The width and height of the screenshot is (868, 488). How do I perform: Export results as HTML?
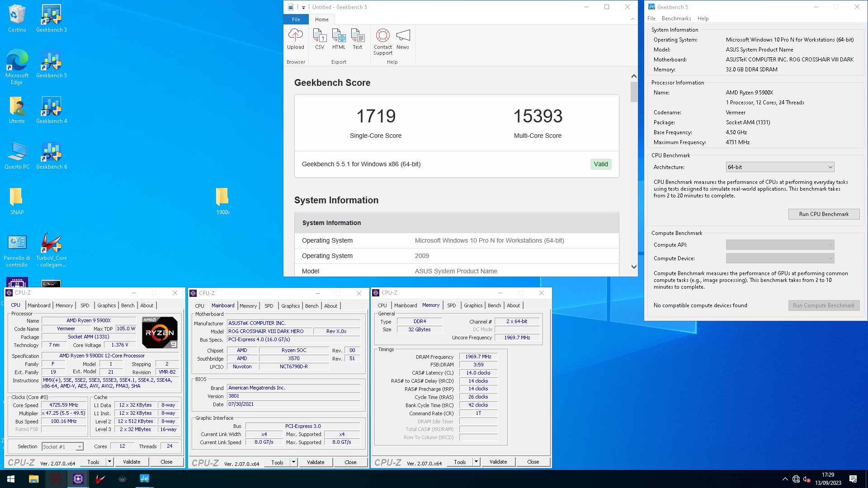click(339, 39)
